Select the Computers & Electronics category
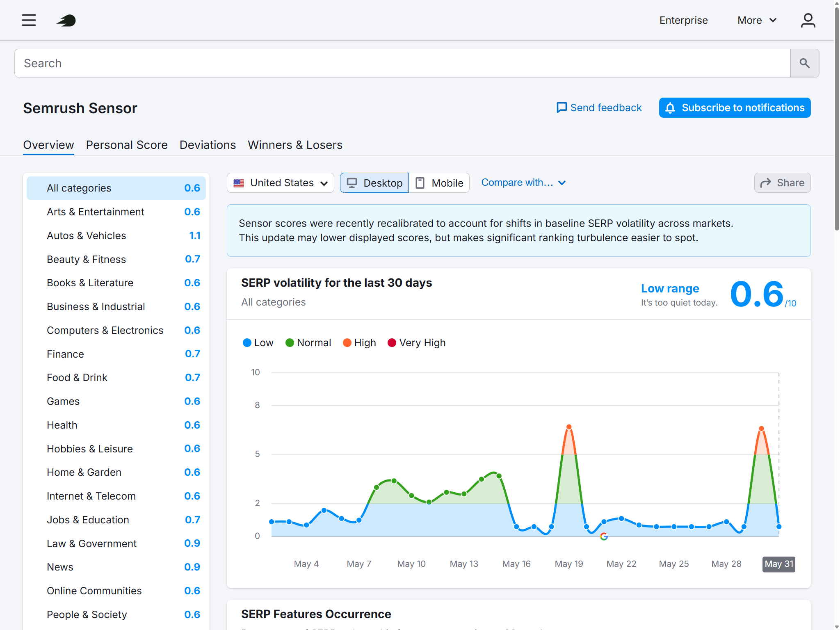Screen dimensions: 840x630 point(116,330)
